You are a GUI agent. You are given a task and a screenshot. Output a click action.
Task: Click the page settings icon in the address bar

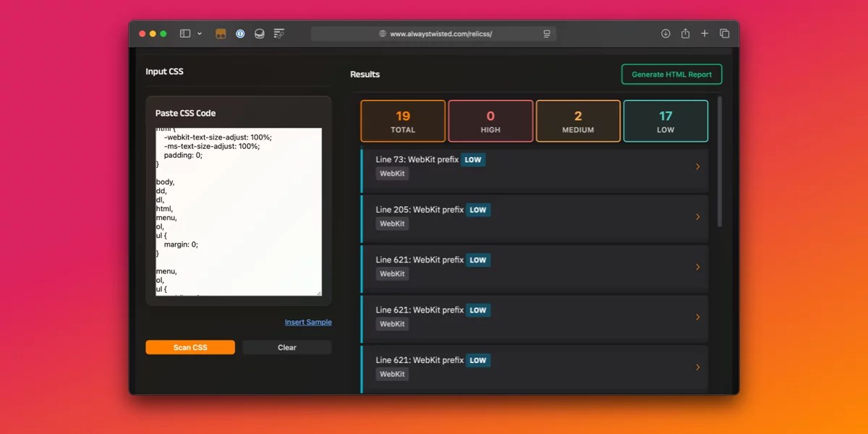tap(547, 33)
